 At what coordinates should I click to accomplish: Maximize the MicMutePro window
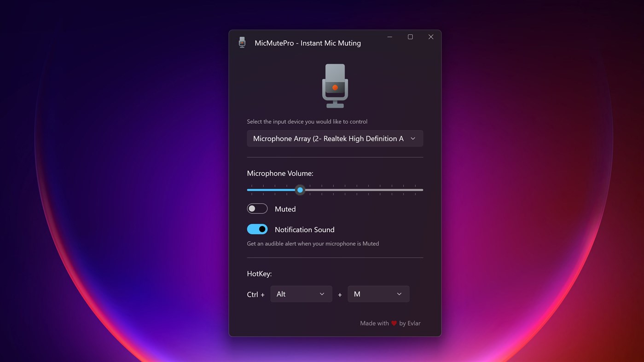click(410, 36)
